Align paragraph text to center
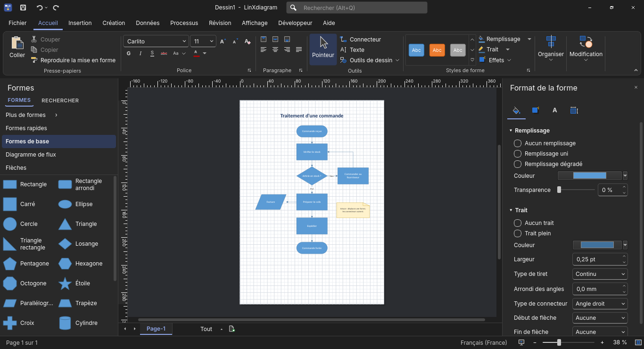Screen dimensions: 644x349 pos(275,50)
